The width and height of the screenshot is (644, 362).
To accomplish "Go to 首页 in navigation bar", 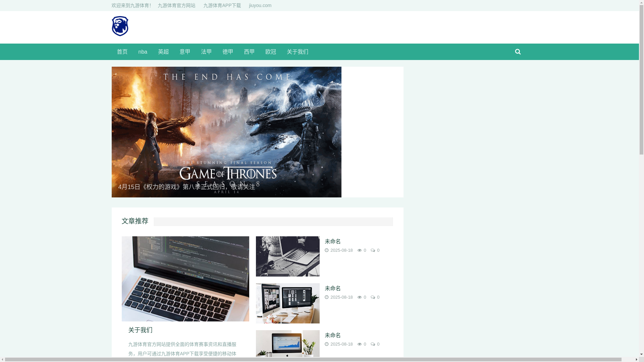I will [x=122, y=52].
